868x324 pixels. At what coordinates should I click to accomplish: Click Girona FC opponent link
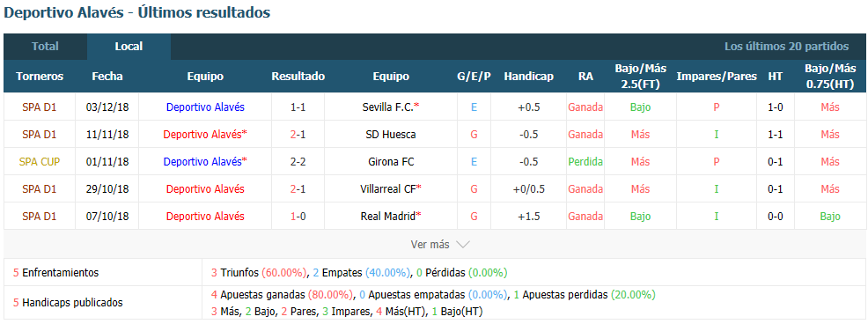click(391, 162)
